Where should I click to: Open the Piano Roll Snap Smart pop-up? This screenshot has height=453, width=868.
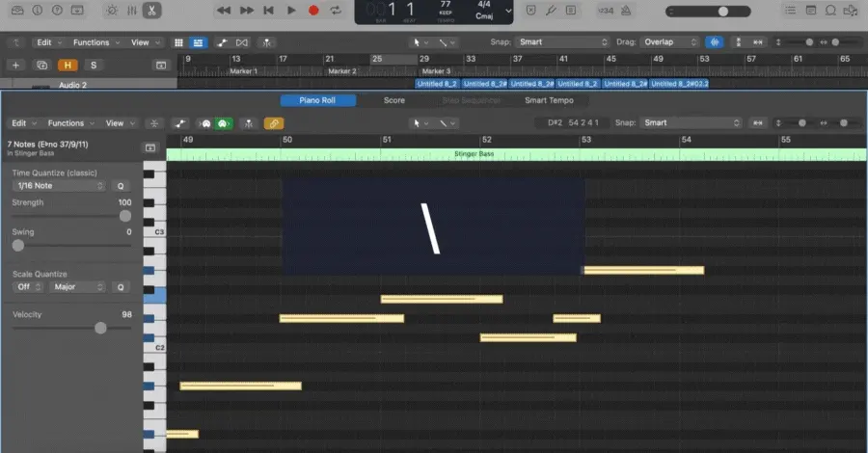click(x=691, y=122)
